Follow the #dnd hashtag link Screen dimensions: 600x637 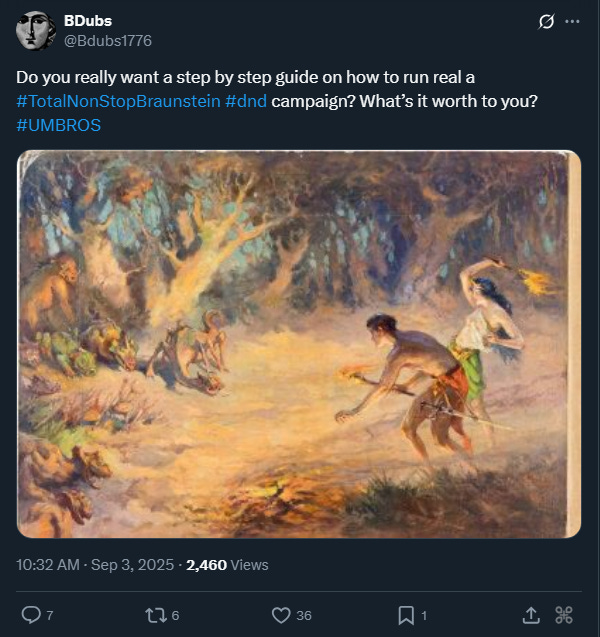click(245, 101)
